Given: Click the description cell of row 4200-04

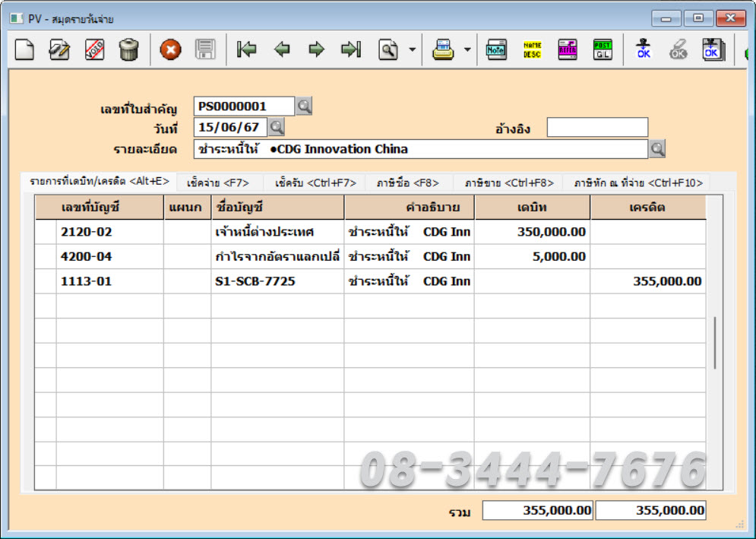Looking at the screenshot, I should point(410,257).
